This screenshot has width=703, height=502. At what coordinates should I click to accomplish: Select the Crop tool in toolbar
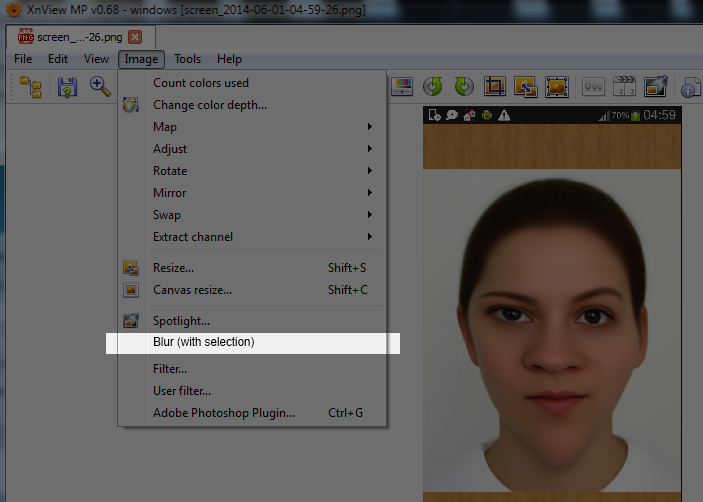495,87
